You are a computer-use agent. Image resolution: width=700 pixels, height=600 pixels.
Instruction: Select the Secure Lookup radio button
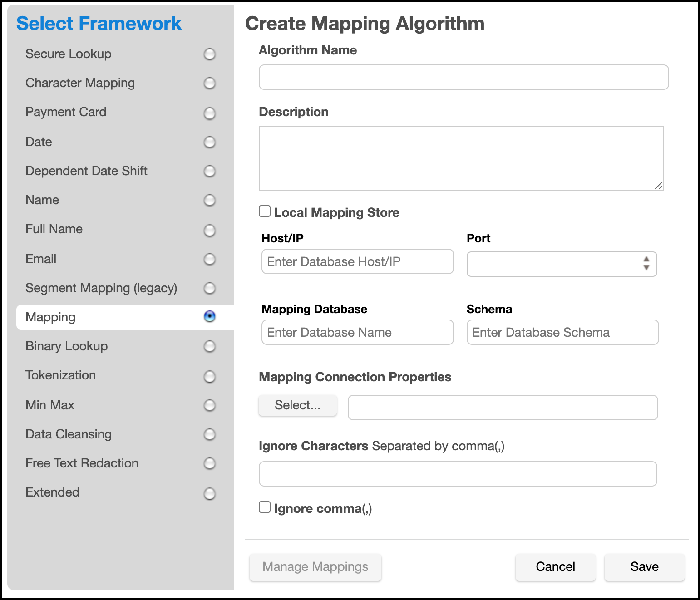click(209, 54)
